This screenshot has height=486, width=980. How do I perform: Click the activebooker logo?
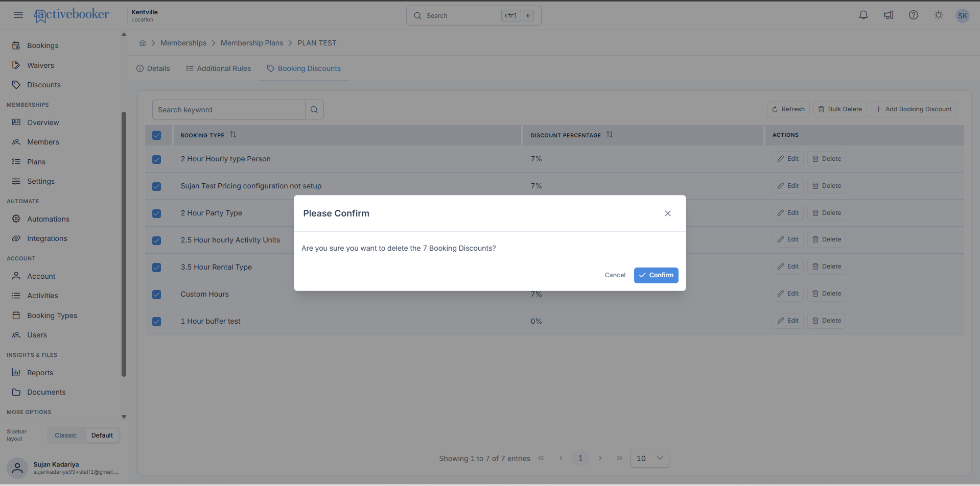coord(72,15)
